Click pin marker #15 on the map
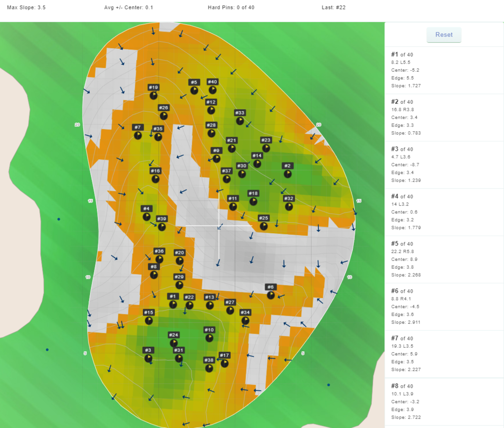This screenshot has height=428, width=504. point(149,320)
